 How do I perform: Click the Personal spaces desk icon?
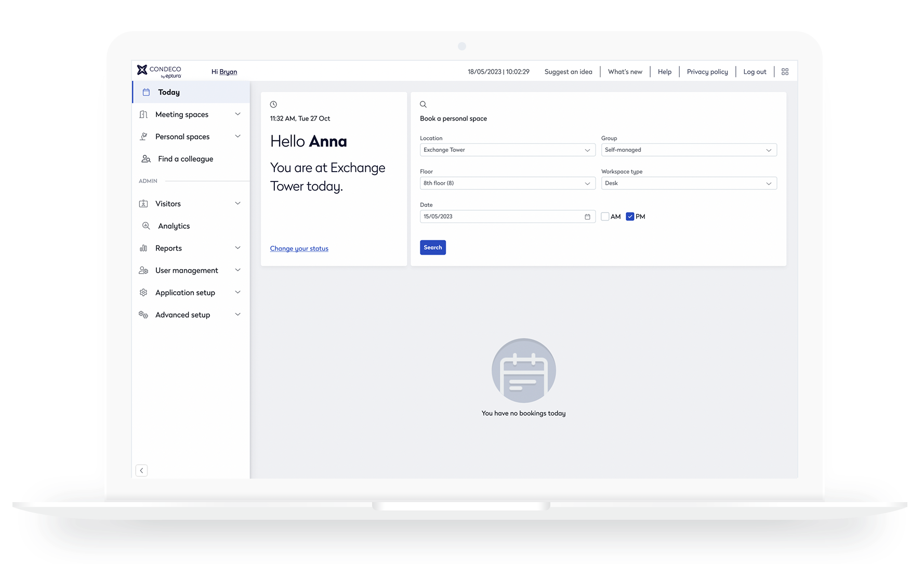click(x=143, y=137)
